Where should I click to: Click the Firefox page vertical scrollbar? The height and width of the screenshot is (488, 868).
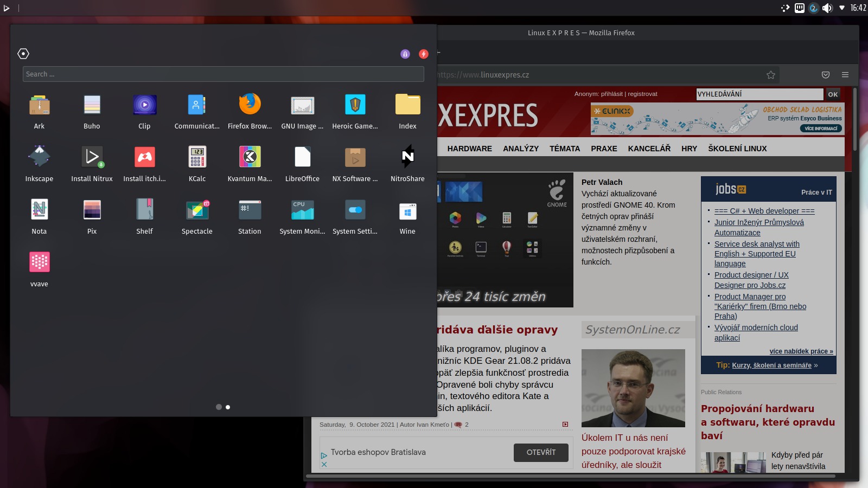[855, 119]
